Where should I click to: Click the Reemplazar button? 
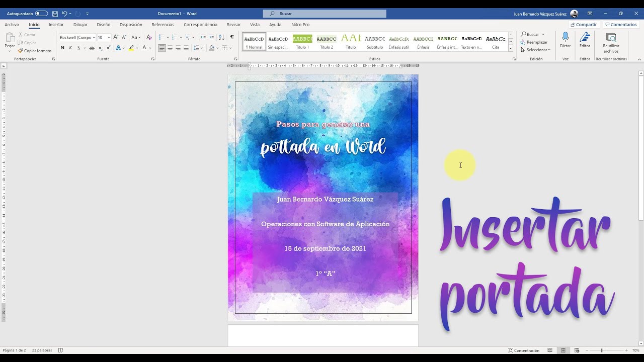tap(534, 42)
